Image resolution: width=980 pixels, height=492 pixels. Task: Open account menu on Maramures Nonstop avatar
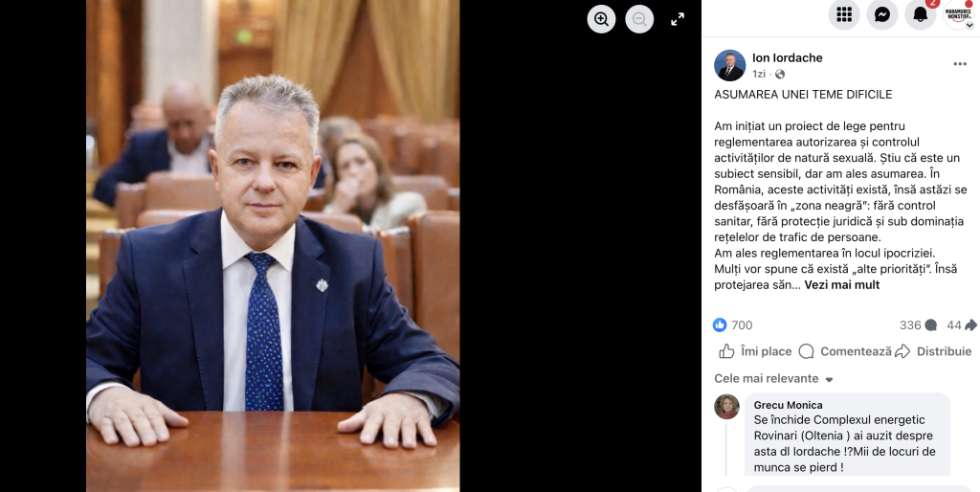958,15
